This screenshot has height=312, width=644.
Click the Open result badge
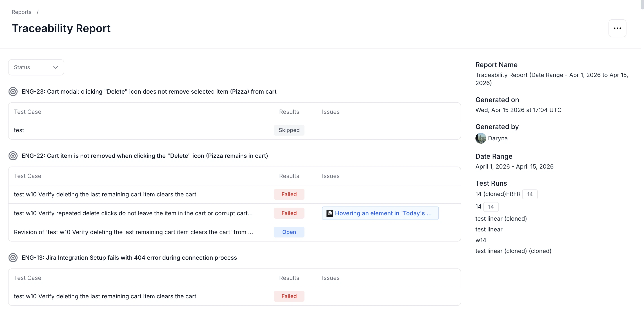[x=289, y=232]
